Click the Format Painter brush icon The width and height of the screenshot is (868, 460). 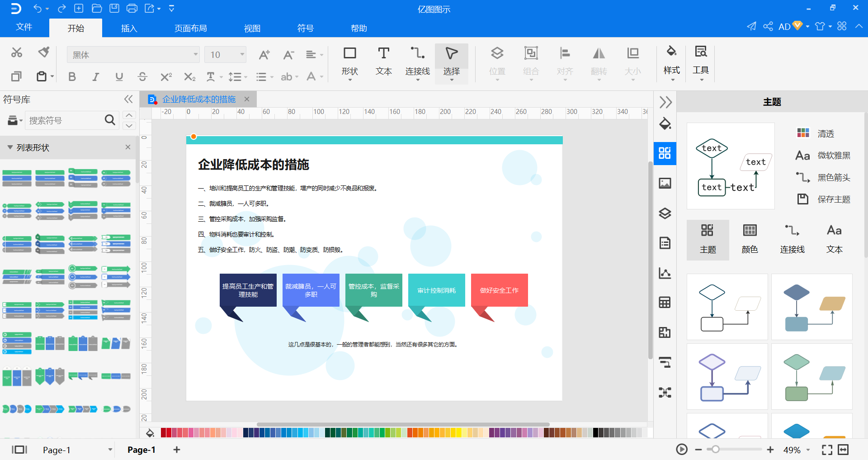point(43,52)
